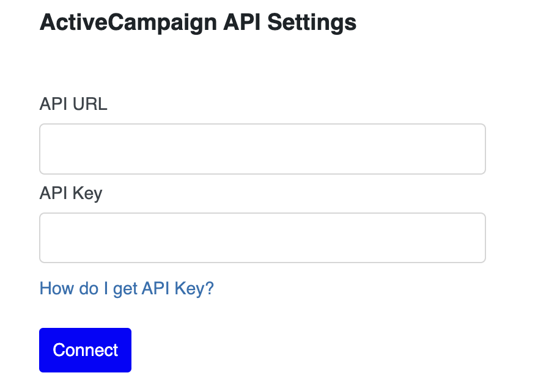549x392 pixels.
Task: Click the word Settings in the page title
Action: [312, 23]
